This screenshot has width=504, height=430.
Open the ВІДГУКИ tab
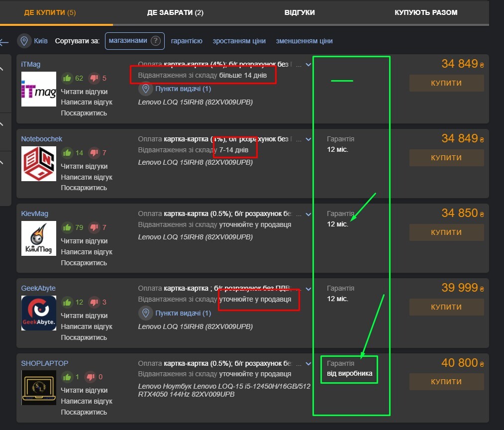[x=300, y=12]
